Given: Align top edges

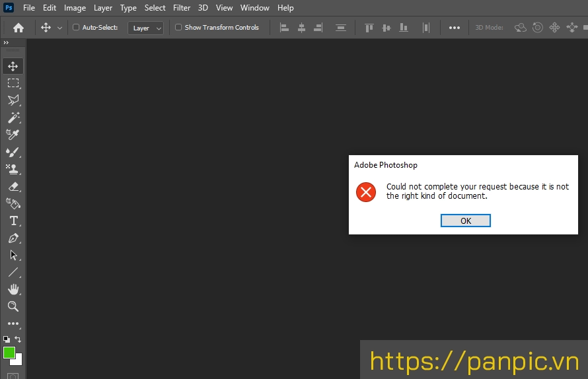Looking at the screenshot, I should pyautogui.click(x=369, y=28).
